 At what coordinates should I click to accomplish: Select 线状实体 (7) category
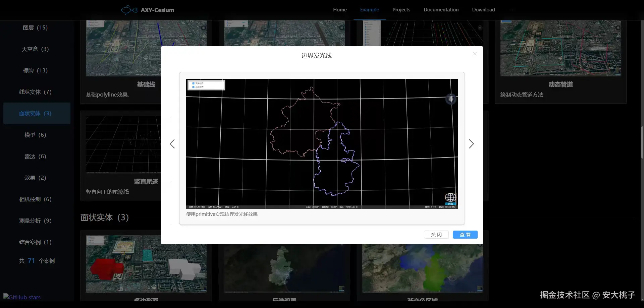coord(35,92)
